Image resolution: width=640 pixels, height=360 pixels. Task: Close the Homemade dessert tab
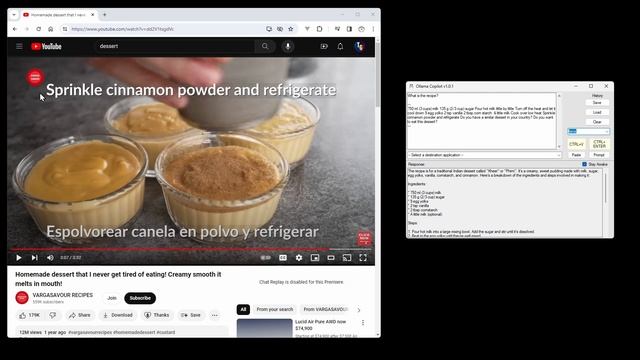pyautogui.click(x=93, y=15)
